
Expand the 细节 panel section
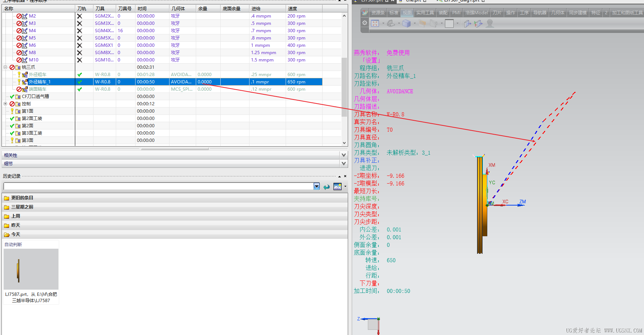tap(344, 163)
